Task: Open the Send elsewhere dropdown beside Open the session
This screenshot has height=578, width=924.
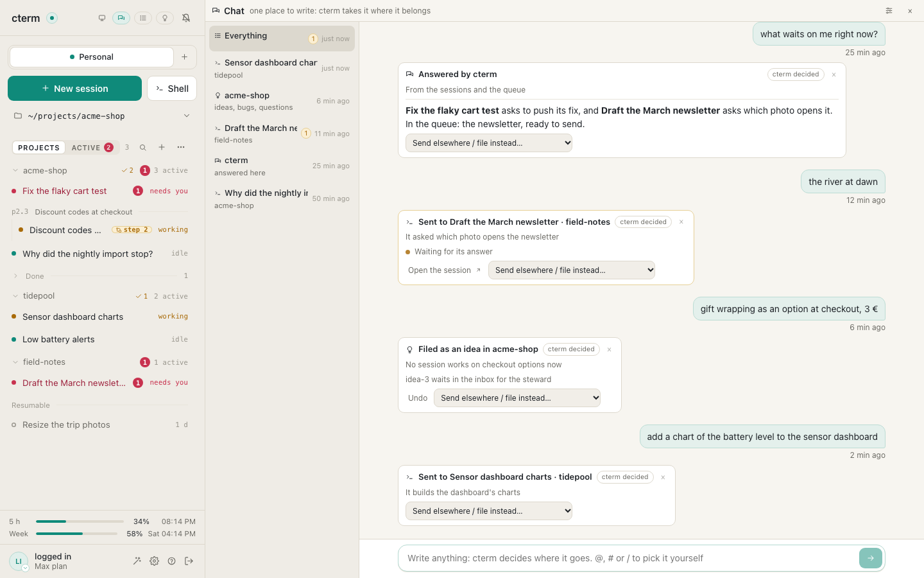Action: [x=572, y=270]
